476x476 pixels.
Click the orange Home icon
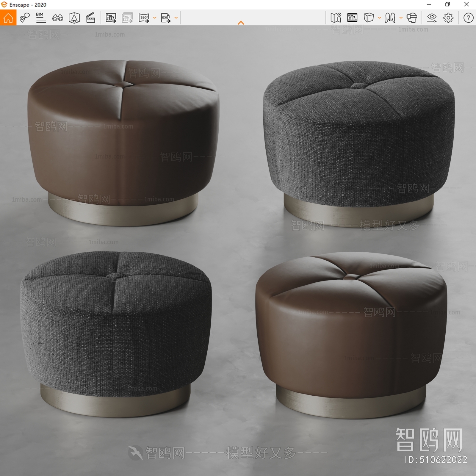point(8,18)
